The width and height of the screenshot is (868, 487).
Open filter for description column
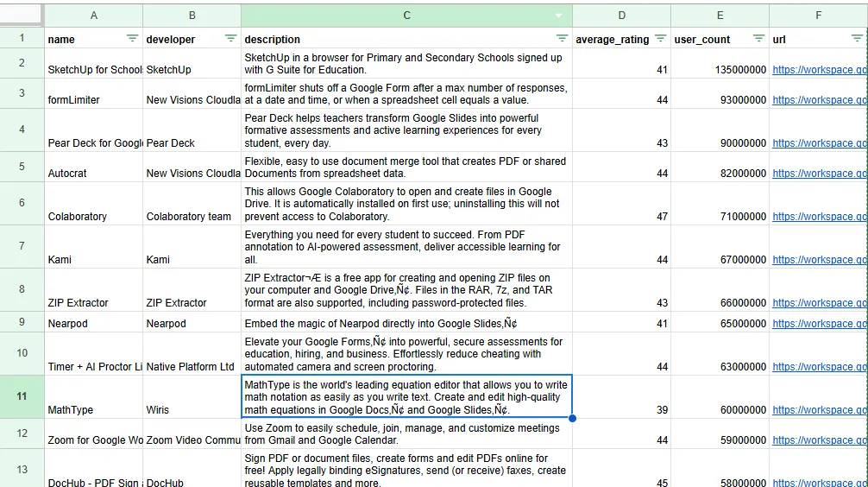tap(562, 38)
